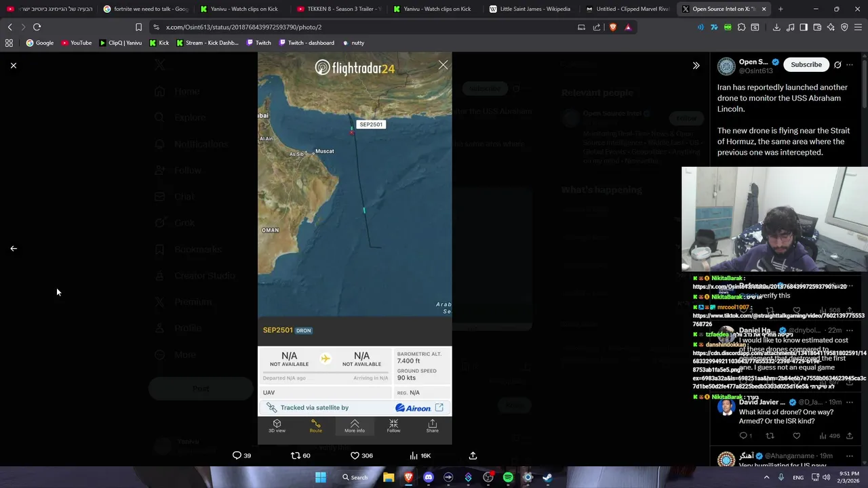This screenshot has height=488, width=868.
Task: Open the nutty bookmark
Action: pyautogui.click(x=353, y=43)
